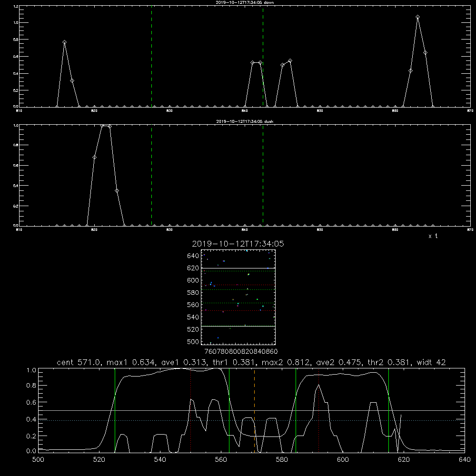Select the dawn diamond near 0.3 beside first peak

point(72,81)
